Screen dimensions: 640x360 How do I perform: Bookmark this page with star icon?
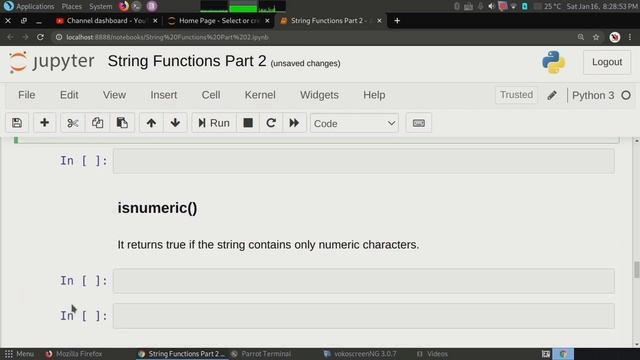click(x=596, y=37)
